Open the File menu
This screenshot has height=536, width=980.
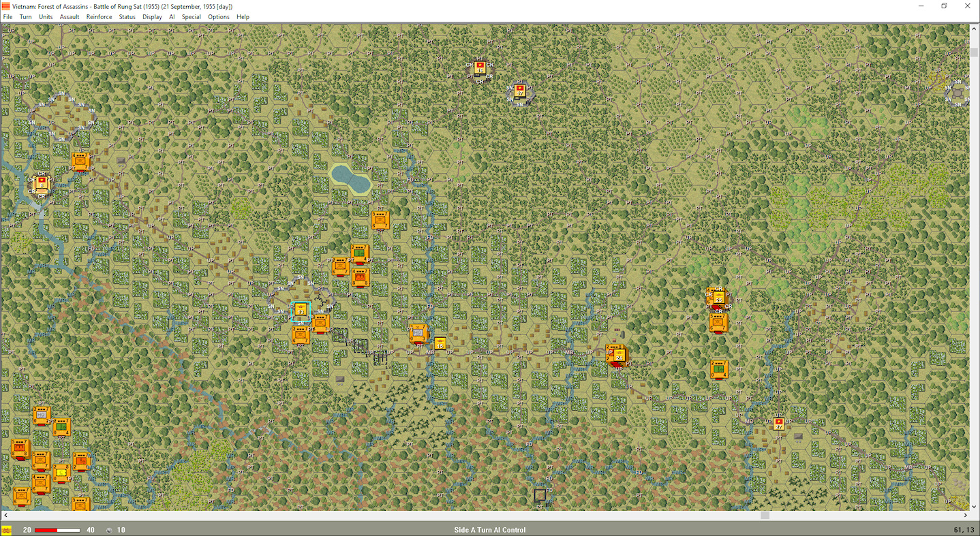pyautogui.click(x=8, y=16)
